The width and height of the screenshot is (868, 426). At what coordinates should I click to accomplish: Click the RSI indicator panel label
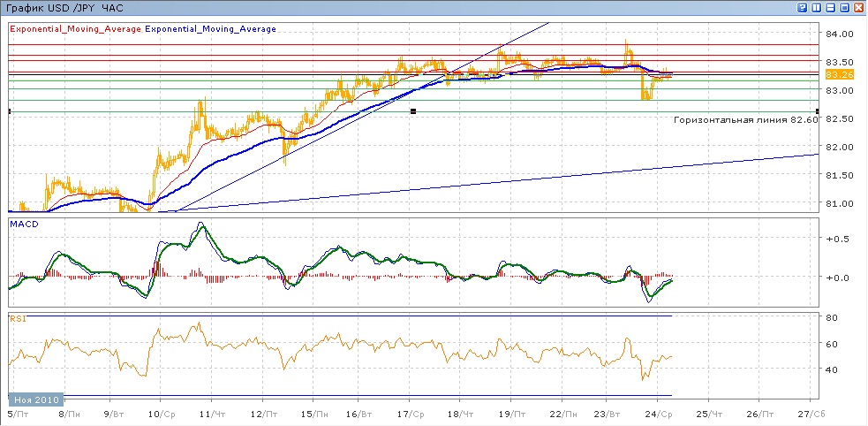click(x=17, y=317)
